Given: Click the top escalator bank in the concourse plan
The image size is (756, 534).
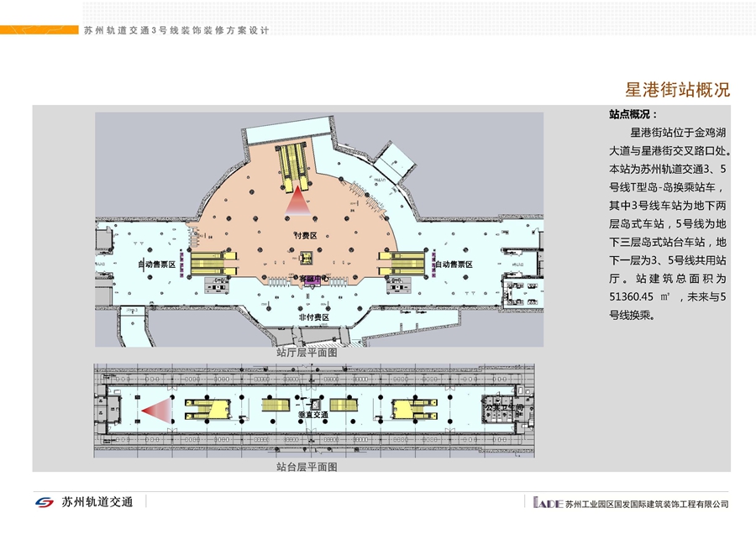Looking at the screenshot, I should point(294,167).
